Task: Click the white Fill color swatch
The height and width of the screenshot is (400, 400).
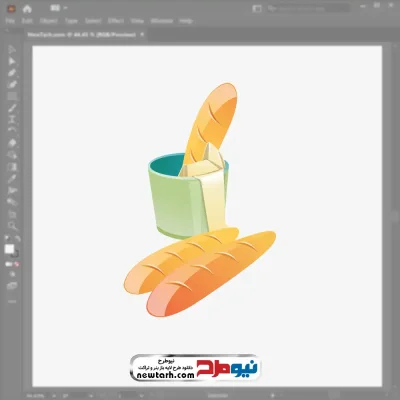Action: [x=9, y=249]
